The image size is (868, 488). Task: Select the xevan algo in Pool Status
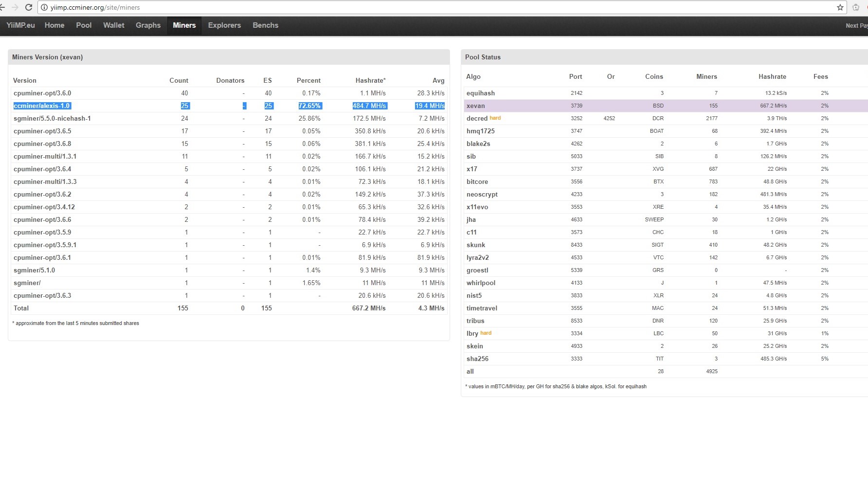[476, 106]
